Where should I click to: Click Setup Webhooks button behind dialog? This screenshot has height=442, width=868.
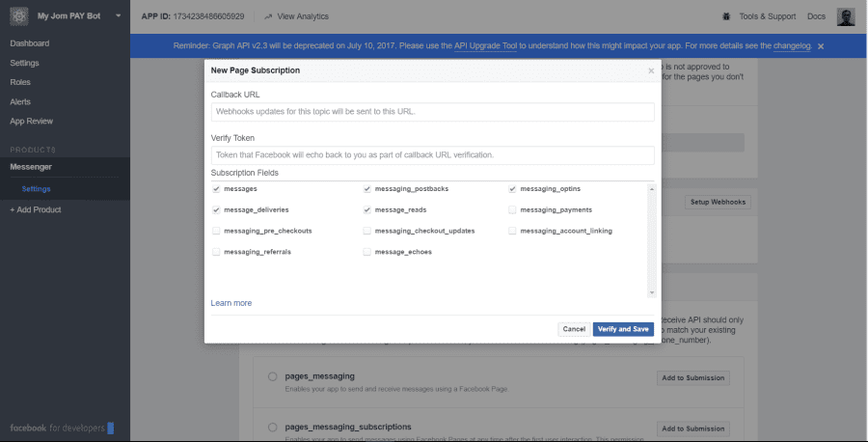click(x=718, y=202)
